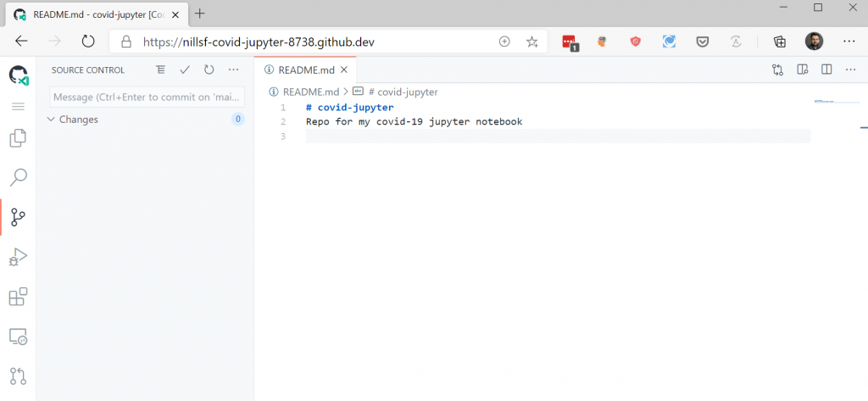Viewport: 868px width, 401px height.
Task: Refresh the Source Control panel
Action: click(x=209, y=70)
